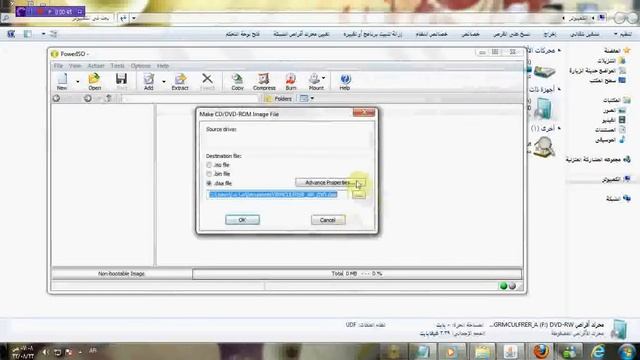This screenshot has height=360, width=640.
Task: Click Homegroup in Explorer sidebar
Action: coord(598,160)
